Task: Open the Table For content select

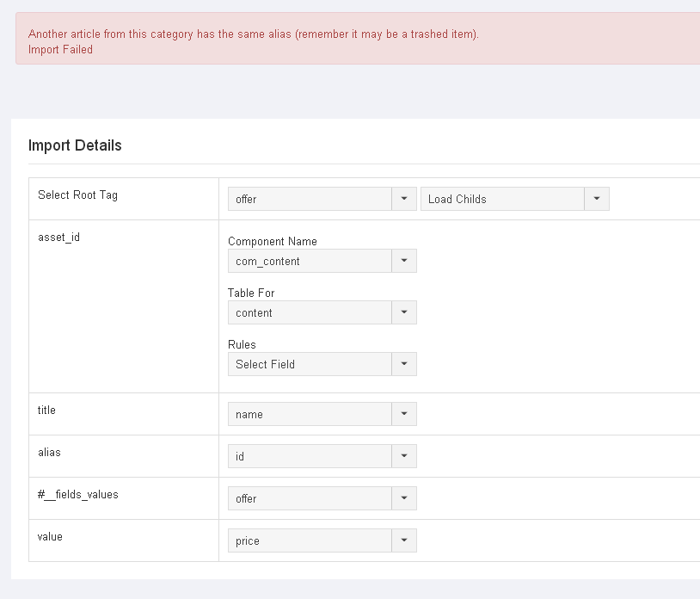Action: click(x=322, y=312)
